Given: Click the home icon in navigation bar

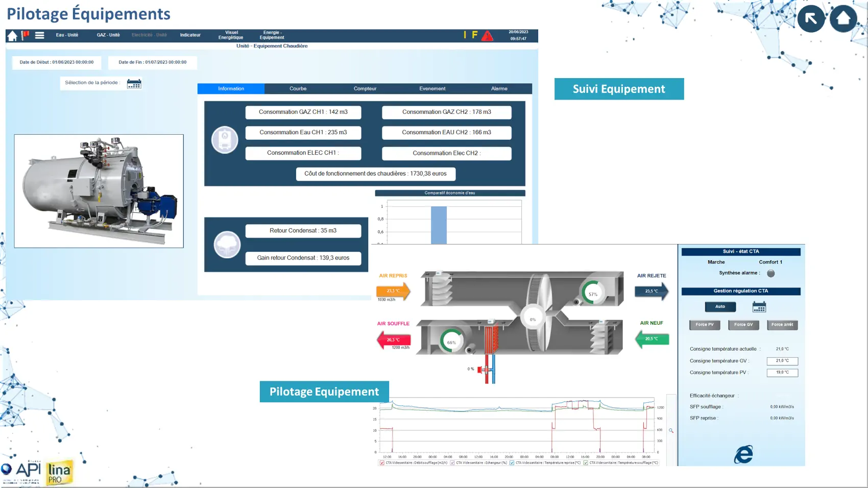Looking at the screenshot, I should pos(12,36).
